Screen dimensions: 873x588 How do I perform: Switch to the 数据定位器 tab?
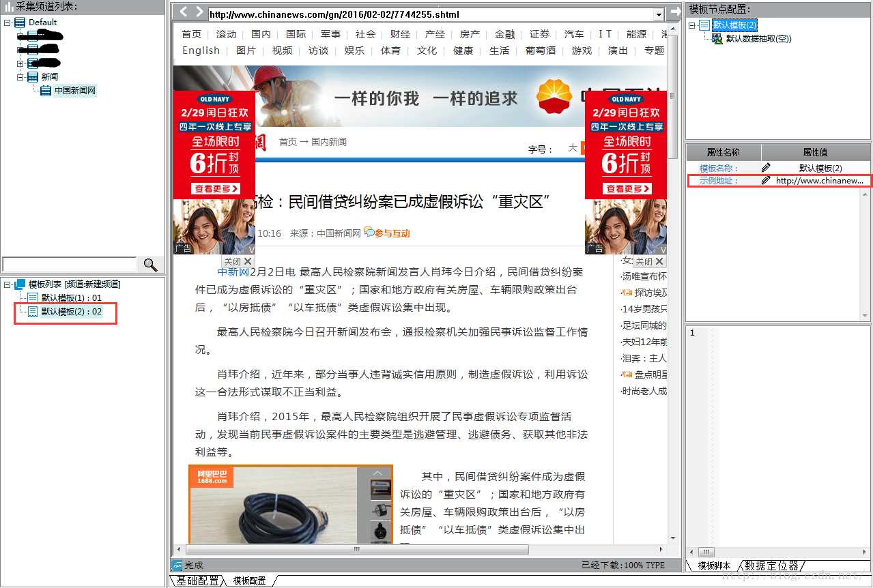pyautogui.click(x=771, y=565)
